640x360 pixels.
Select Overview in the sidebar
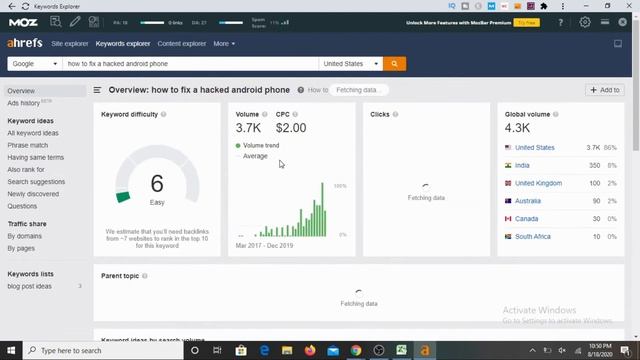pyautogui.click(x=45, y=91)
